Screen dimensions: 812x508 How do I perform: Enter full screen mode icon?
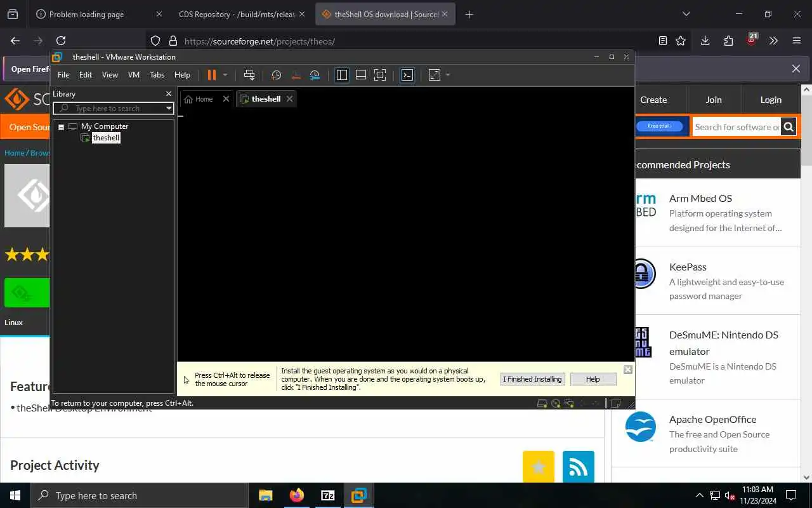(380, 75)
